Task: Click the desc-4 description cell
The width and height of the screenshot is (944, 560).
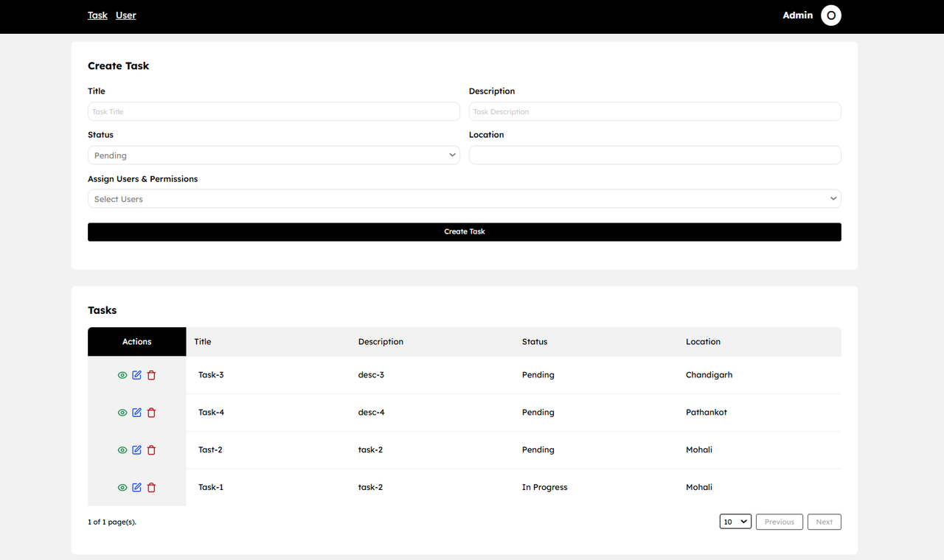Action: point(372,413)
